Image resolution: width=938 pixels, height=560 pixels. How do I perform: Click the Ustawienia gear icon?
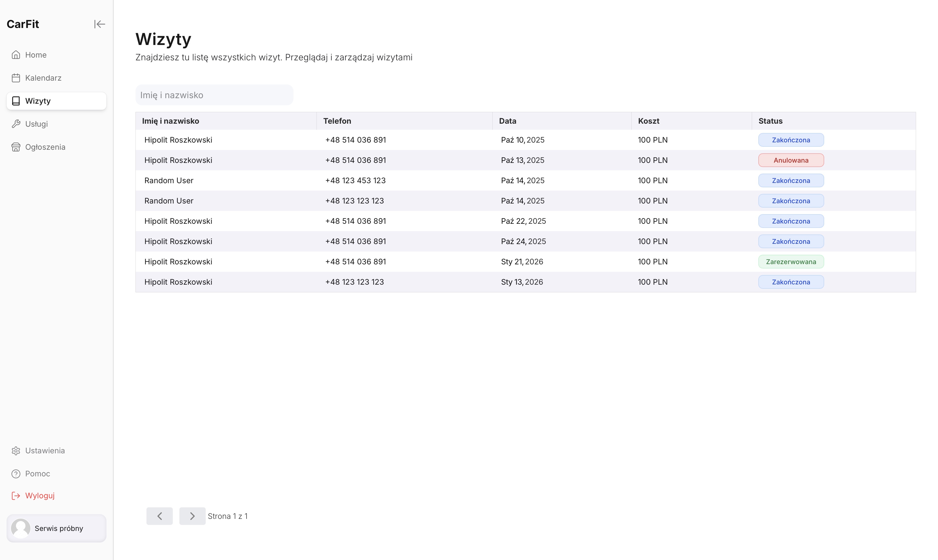point(16,451)
